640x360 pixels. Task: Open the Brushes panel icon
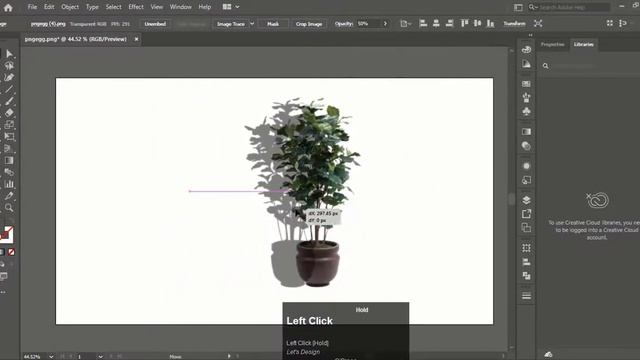coord(526,98)
